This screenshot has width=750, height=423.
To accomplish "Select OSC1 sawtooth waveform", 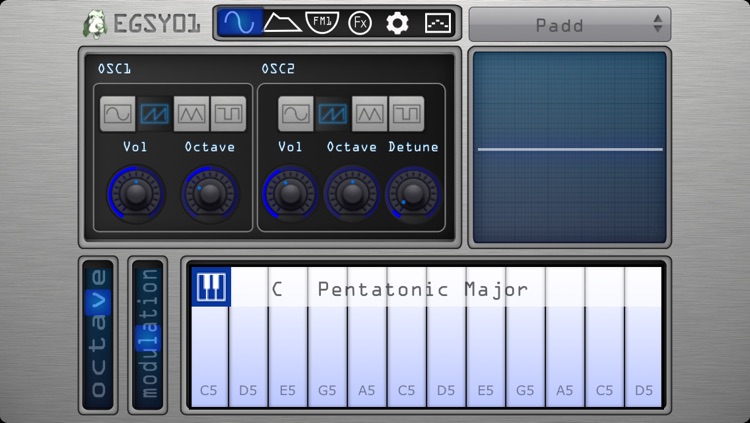I will point(154,114).
